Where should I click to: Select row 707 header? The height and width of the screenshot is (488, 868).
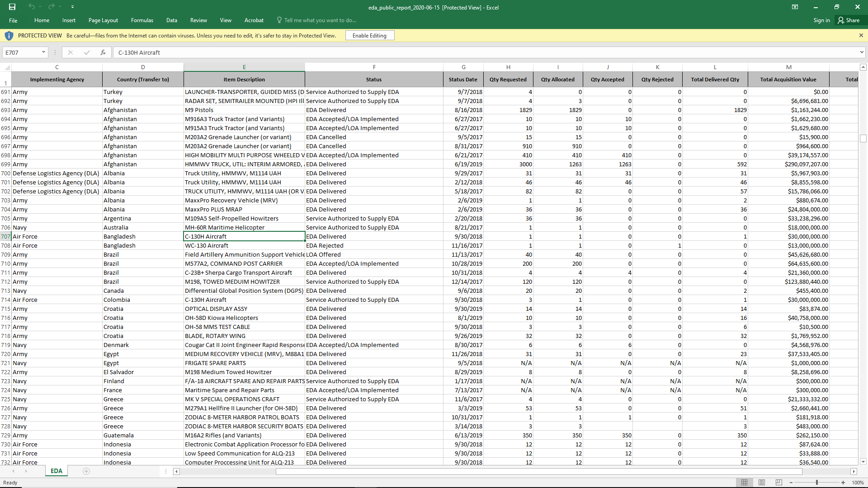coord(5,236)
